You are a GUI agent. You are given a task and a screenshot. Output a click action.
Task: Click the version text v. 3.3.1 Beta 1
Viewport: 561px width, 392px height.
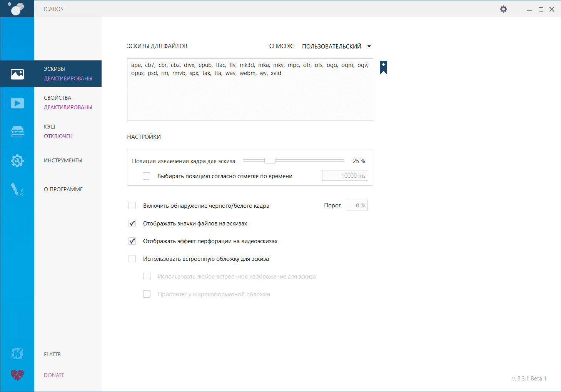[x=529, y=379]
